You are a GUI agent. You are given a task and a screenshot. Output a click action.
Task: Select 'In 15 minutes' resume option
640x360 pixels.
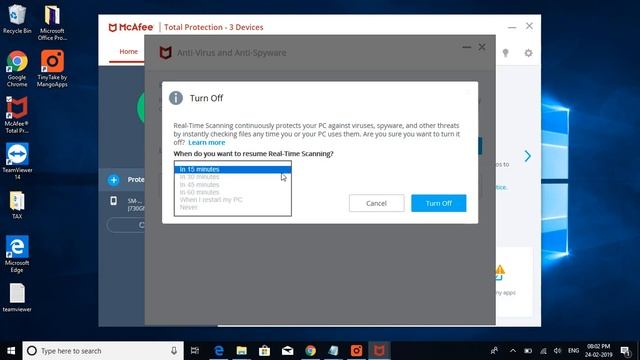233,169
